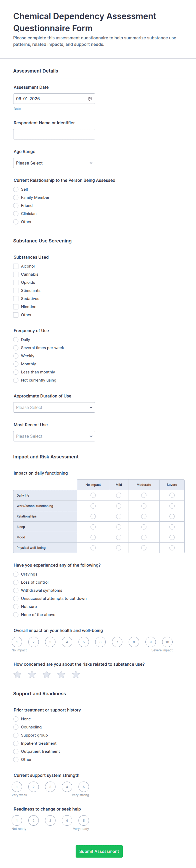Image resolution: width=196 pixels, height=868 pixels.
Task: Submit the assessment with the green button
Action: [99, 851]
